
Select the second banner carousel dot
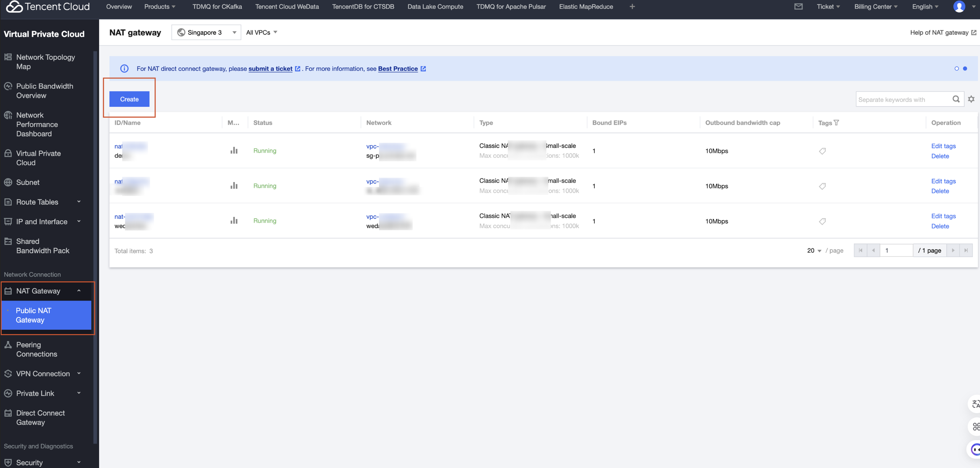coord(965,69)
